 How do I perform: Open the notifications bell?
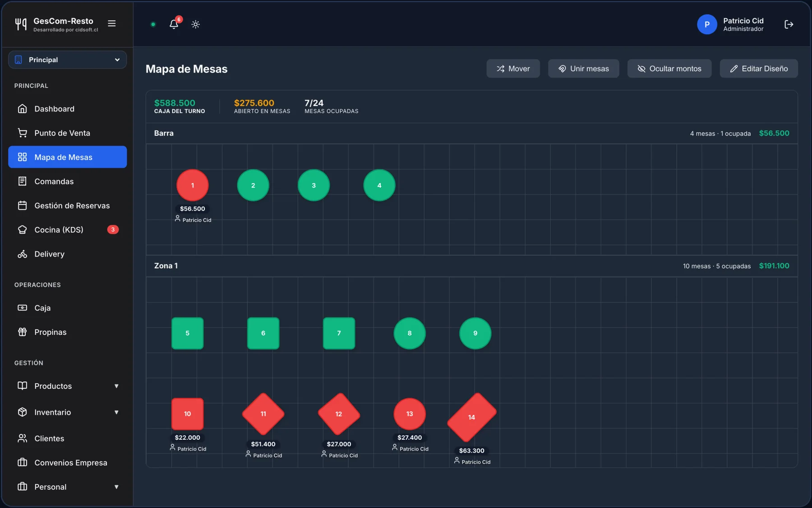[x=174, y=24]
